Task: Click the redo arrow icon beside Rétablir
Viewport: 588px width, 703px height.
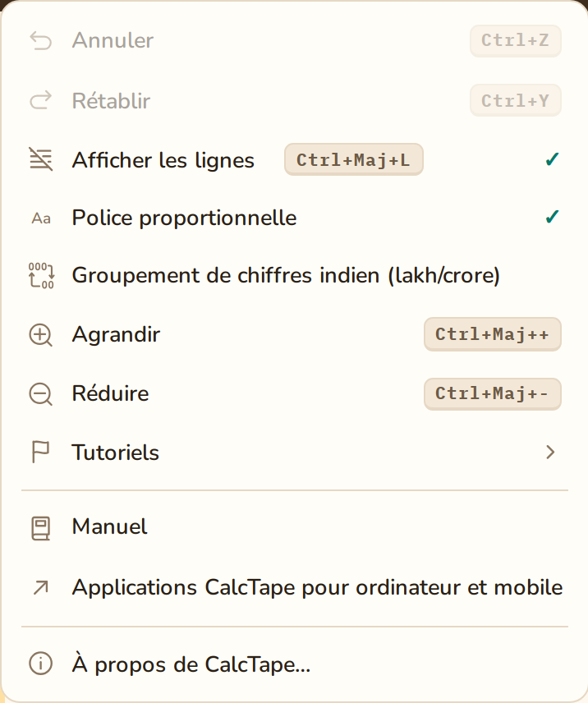Action: (x=41, y=100)
